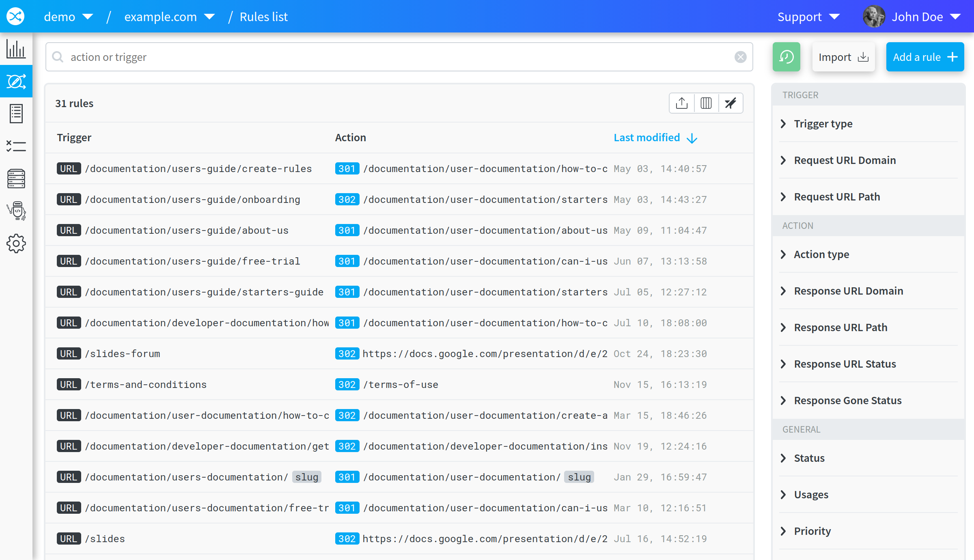Open the analytics bar chart panel
Image resolution: width=974 pixels, height=560 pixels.
16,49
